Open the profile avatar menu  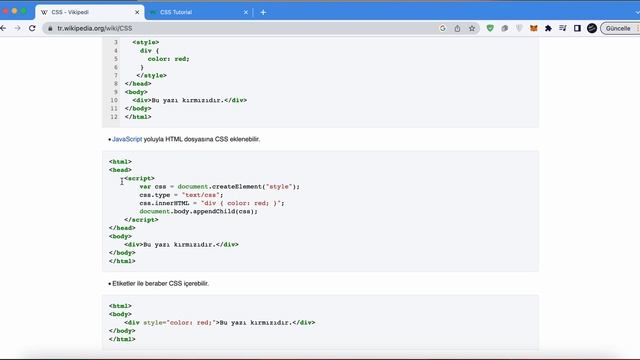[592, 28]
